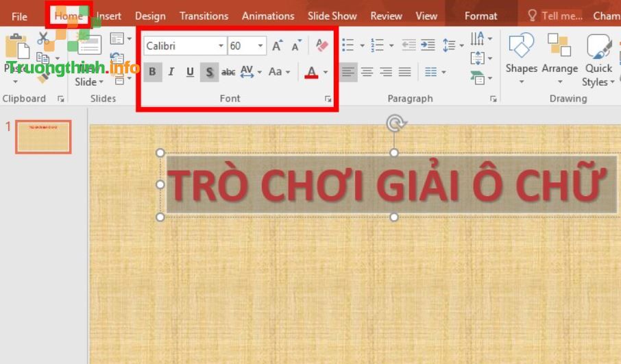Click the Copy icon

[42, 58]
